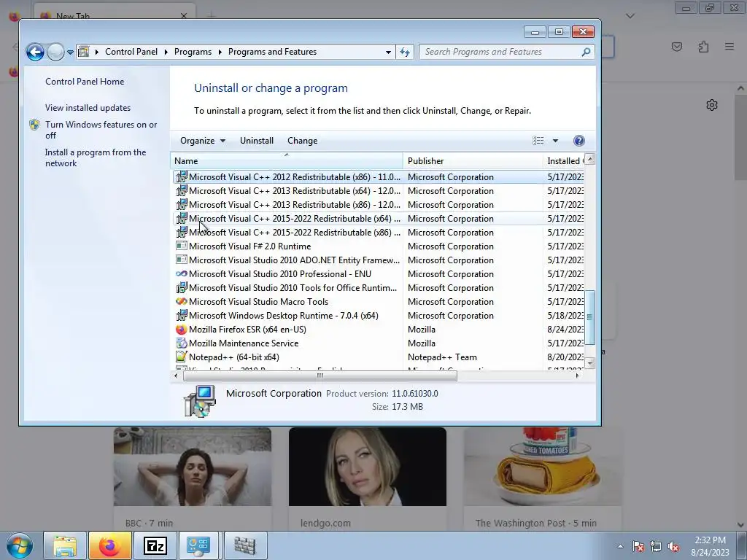
Task: Click icon of Visual C++ 2015-2022 x86 row
Action: [182, 232]
